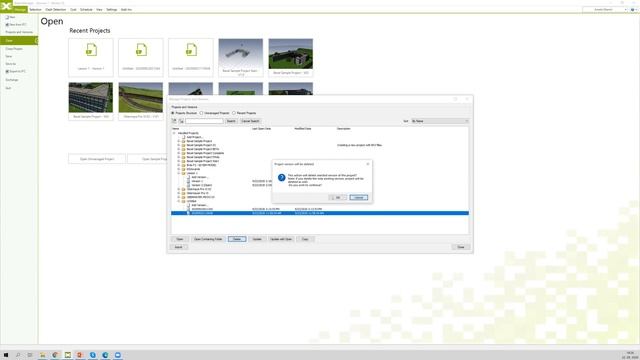Click Cancel in the delete confirmation dialog
The height and width of the screenshot is (360, 640).
(x=359, y=198)
